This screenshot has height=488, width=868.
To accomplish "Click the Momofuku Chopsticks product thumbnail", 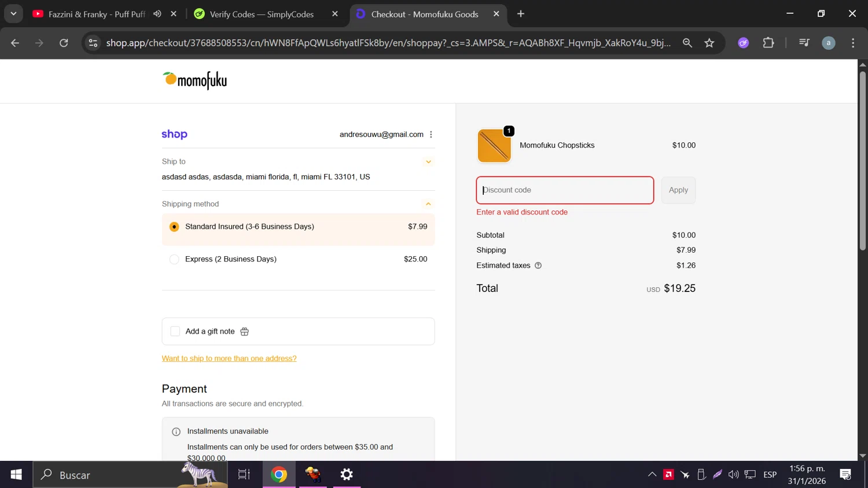I will click(494, 146).
